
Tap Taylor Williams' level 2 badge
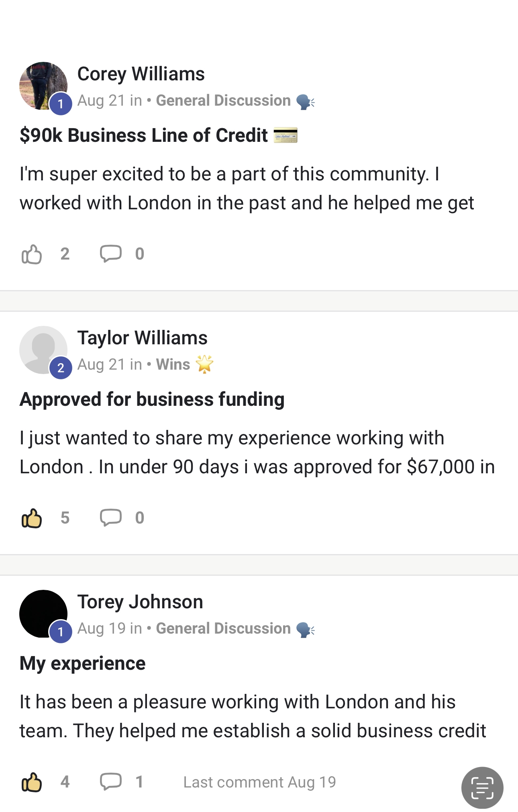click(61, 368)
